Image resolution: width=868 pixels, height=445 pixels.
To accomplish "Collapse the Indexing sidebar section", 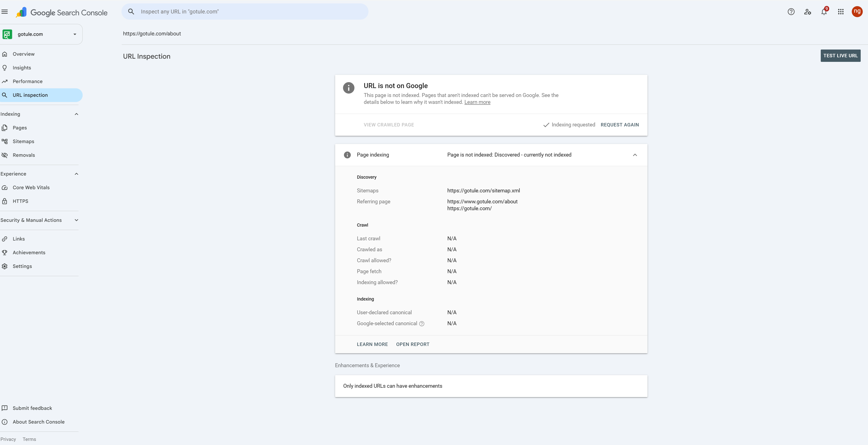I will (76, 114).
